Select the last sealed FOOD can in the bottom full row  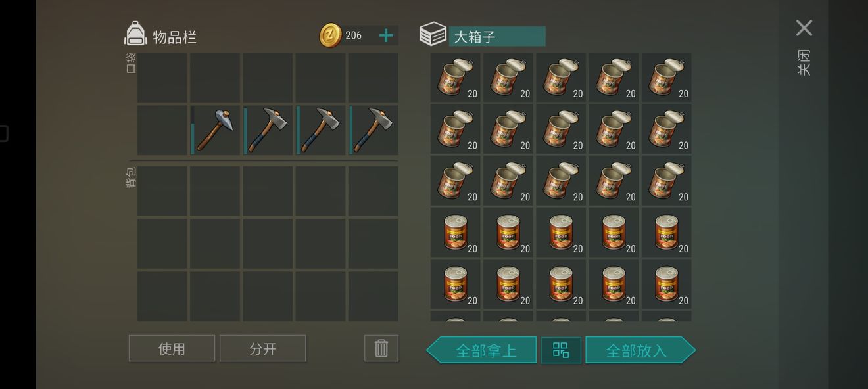666,284
